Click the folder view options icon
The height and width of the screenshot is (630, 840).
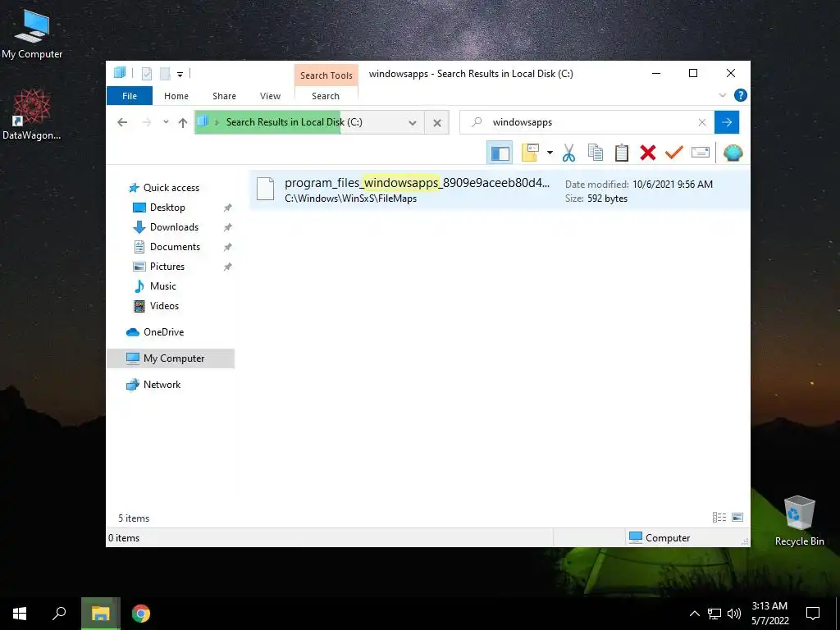530,153
